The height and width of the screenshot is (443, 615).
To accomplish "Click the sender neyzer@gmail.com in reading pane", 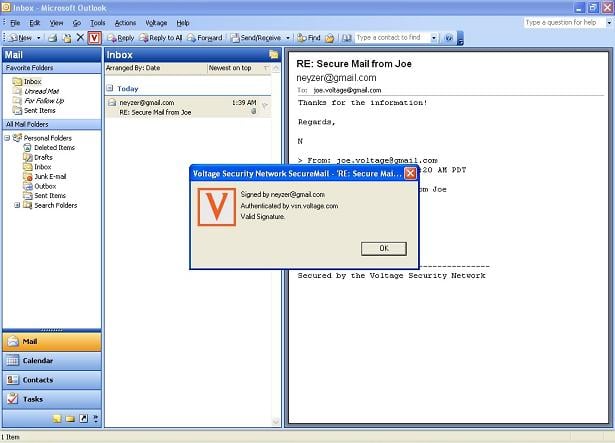I will point(336,78).
